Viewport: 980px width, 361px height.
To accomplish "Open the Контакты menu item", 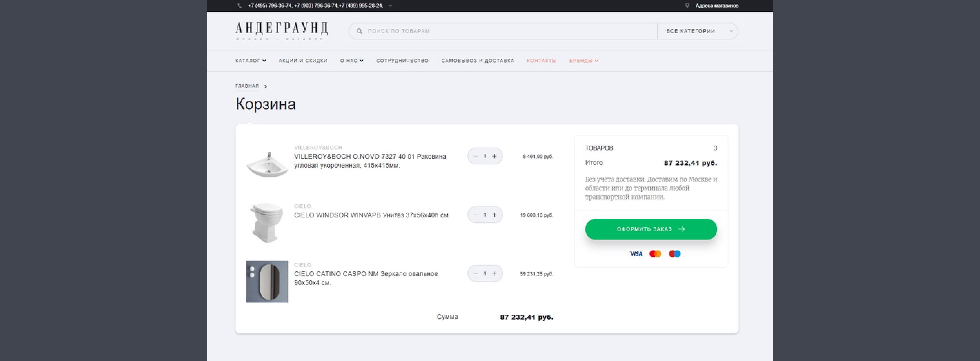I will (x=541, y=60).
